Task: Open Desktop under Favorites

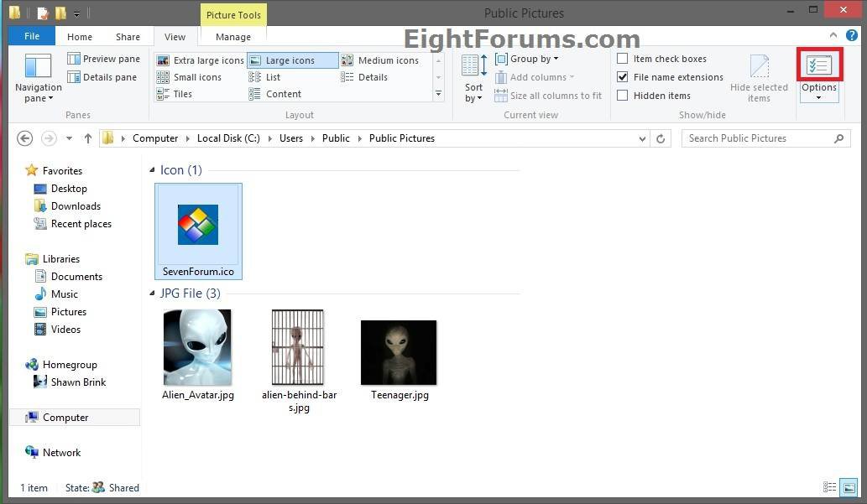Action: 60,189
